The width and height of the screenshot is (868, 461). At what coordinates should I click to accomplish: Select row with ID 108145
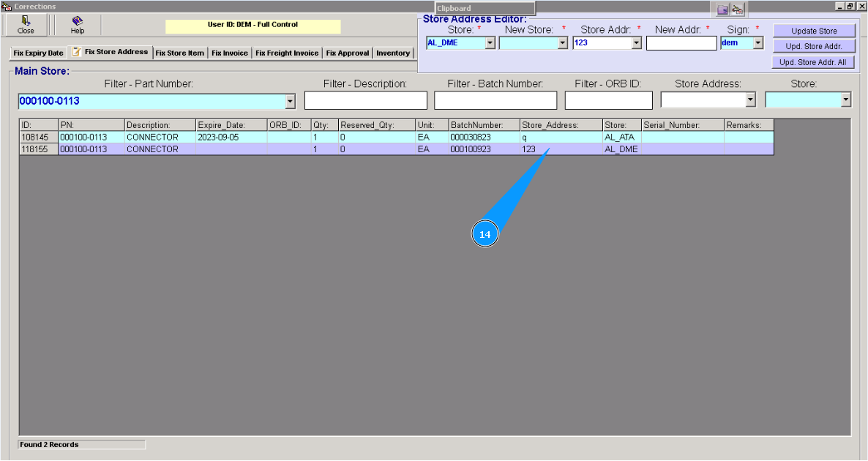pyautogui.click(x=397, y=138)
